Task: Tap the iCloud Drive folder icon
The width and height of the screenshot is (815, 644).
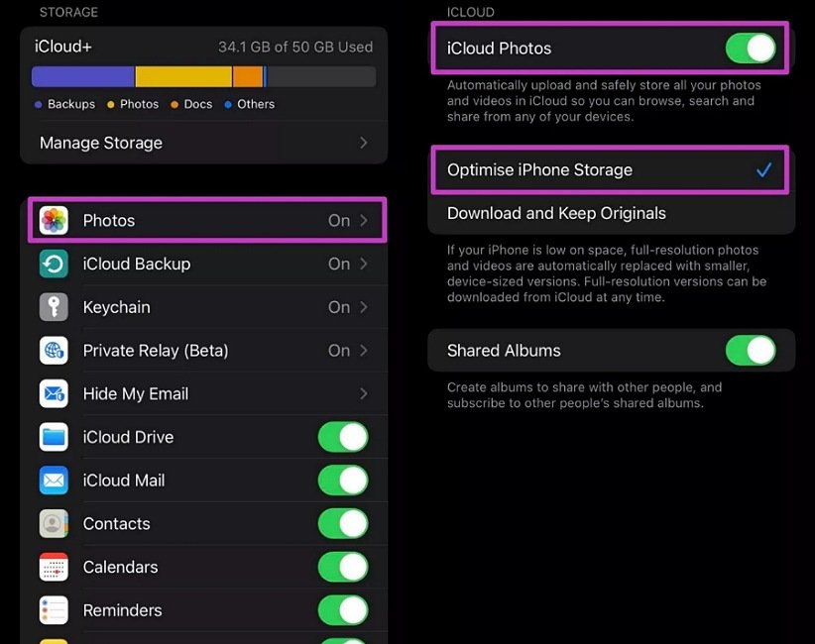Action: (x=54, y=437)
